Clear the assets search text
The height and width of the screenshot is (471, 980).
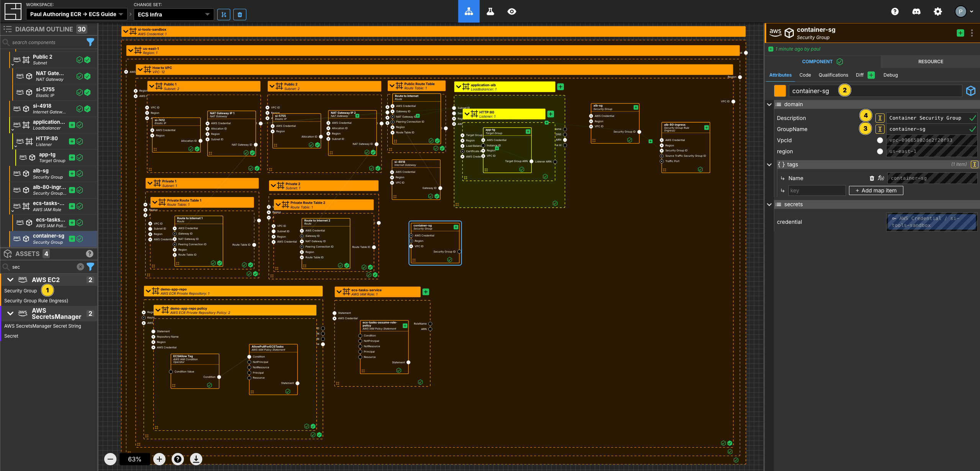tap(80, 267)
